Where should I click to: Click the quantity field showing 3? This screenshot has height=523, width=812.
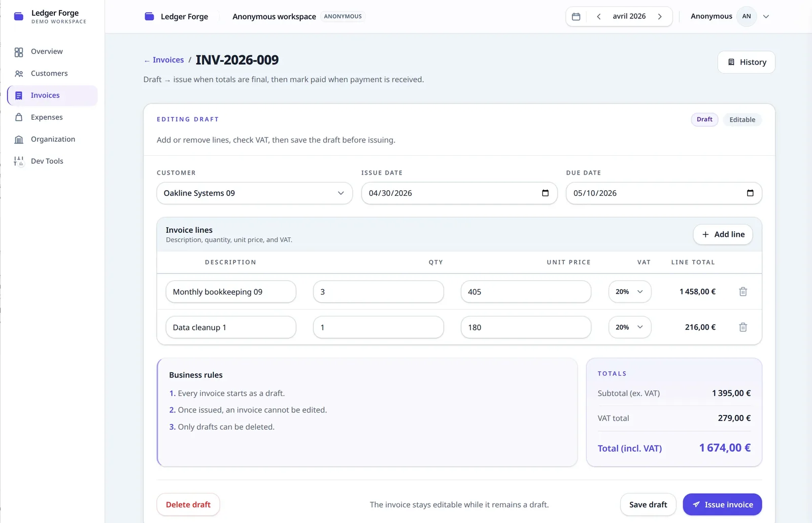point(379,292)
